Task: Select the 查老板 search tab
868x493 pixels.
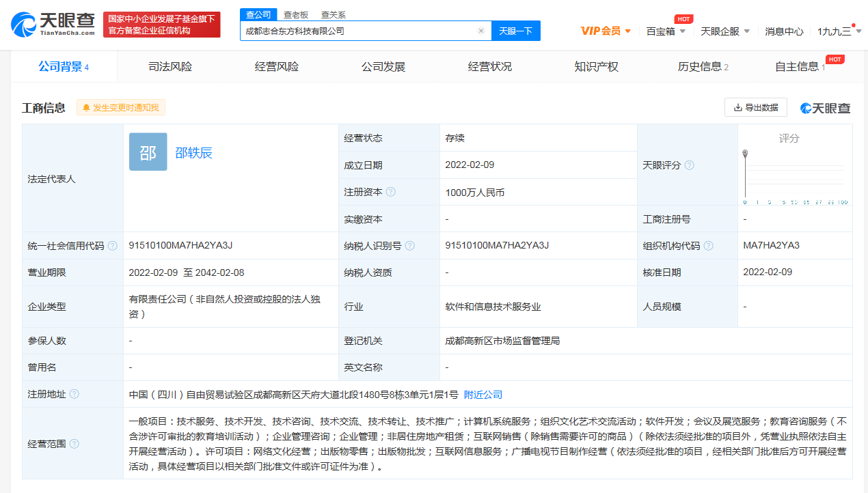Action: click(x=296, y=14)
